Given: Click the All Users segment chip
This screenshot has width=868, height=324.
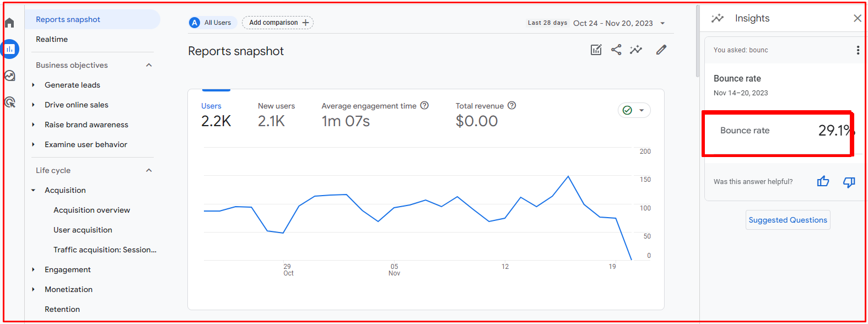Looking at the screenshot, I should click(x=212, y=23).
